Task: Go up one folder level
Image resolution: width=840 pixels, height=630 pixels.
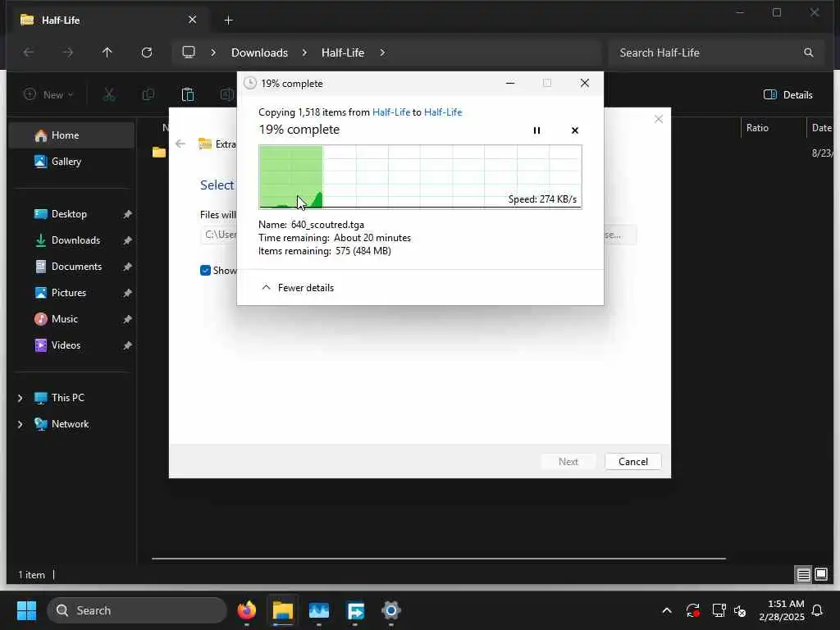Action: pyautogui.click(x=107, y=52)
